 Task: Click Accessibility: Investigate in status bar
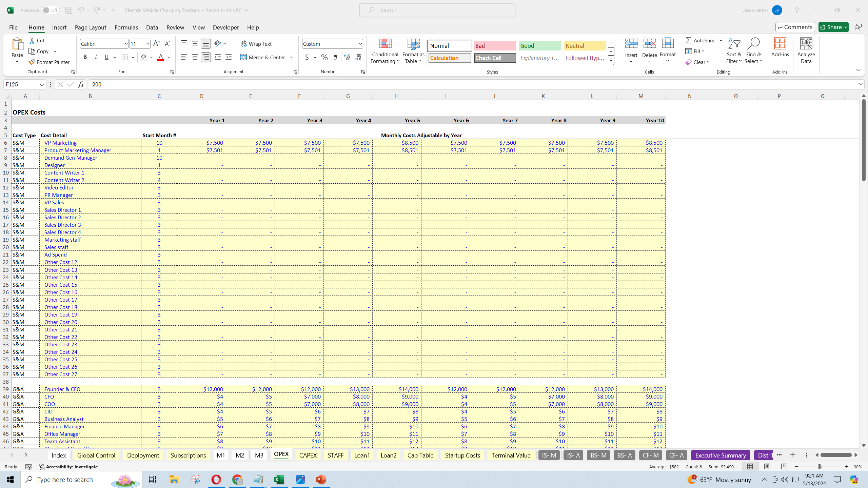coord(68,467)
